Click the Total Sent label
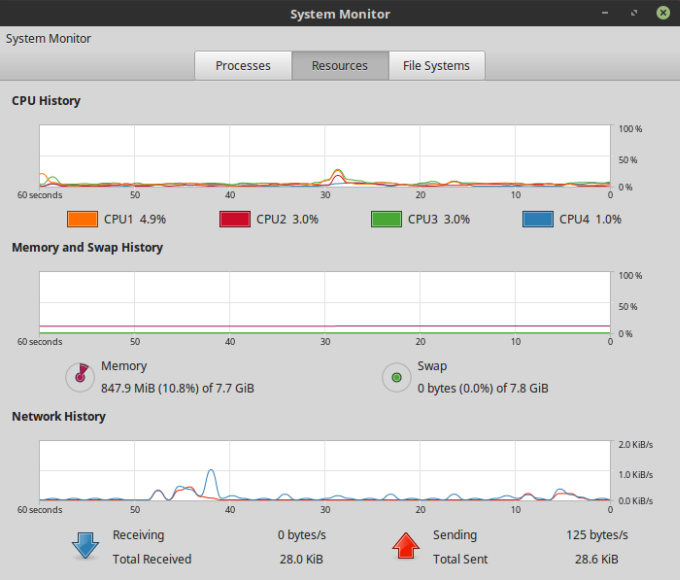This screenshot has width=680, height=580. [460, 559]
